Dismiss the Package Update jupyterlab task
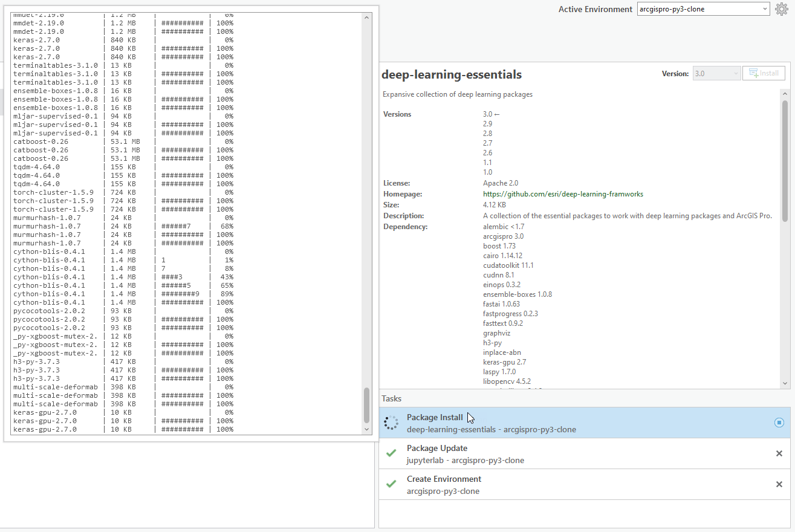This screenshot has width=795, height=532. 779,453
